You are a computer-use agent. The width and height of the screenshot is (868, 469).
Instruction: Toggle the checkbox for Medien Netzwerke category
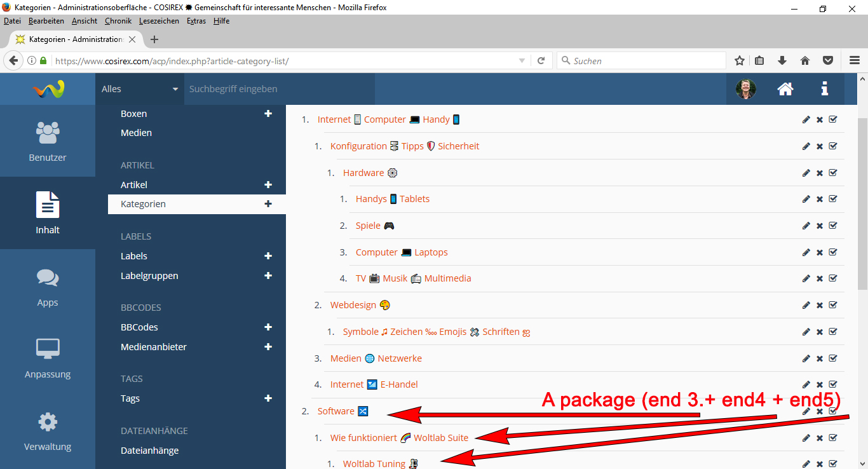[833, 358]
